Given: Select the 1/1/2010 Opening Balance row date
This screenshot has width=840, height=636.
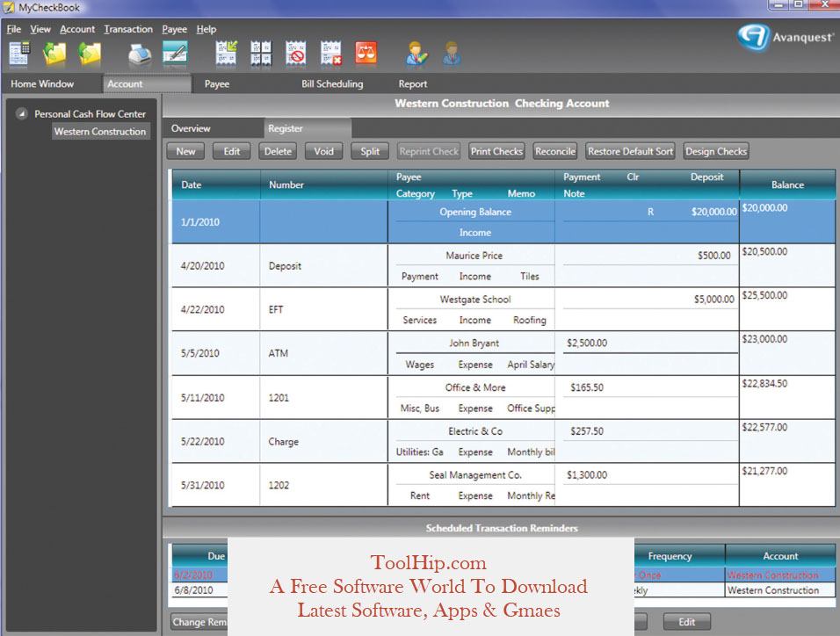Looking at the screenshot, I should coord(199,222).
